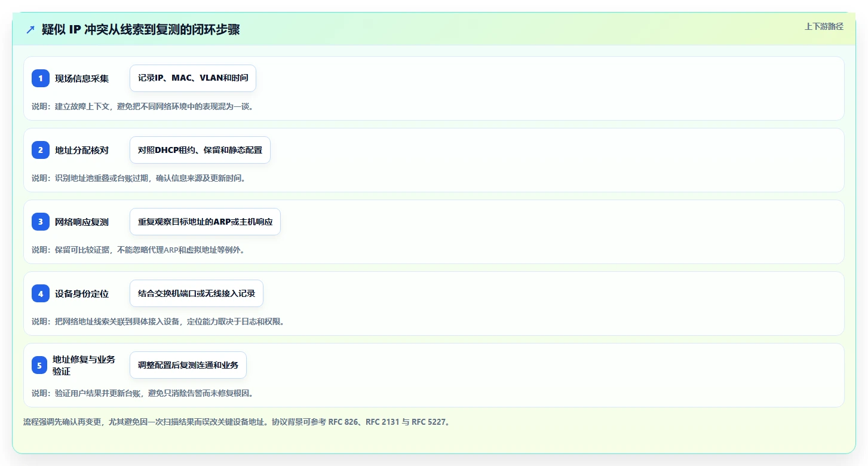Click the note starting 说明：把网络地址线索
This screenshot has width=868, height=466.
[158, 321]
